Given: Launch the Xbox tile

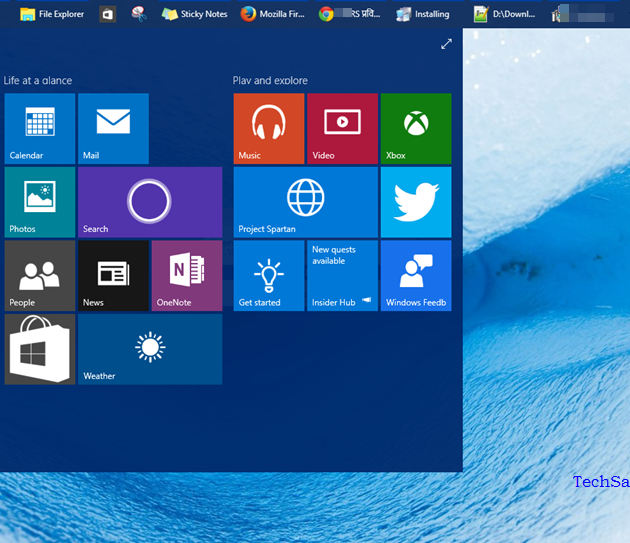Looking at the screenshot, I should (416, 129).
